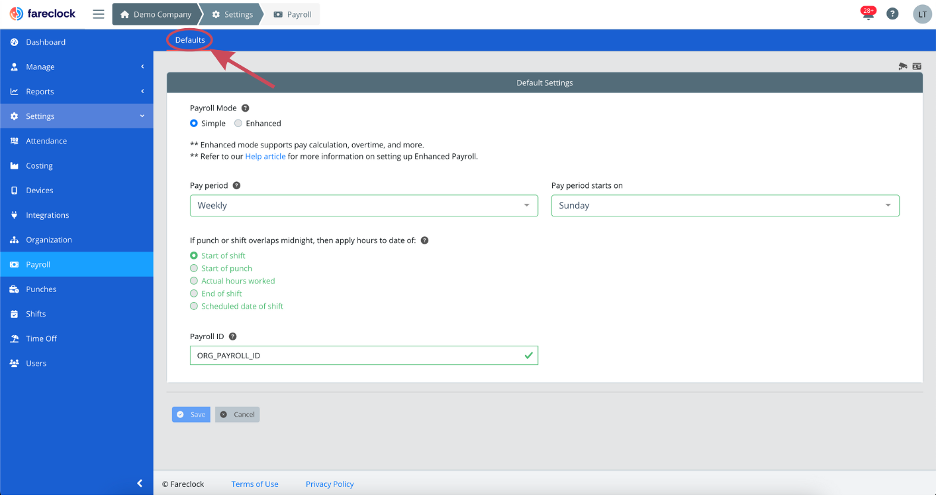
Task: Click the Costing sidebar icon
Action: click(x=14, y=166)
